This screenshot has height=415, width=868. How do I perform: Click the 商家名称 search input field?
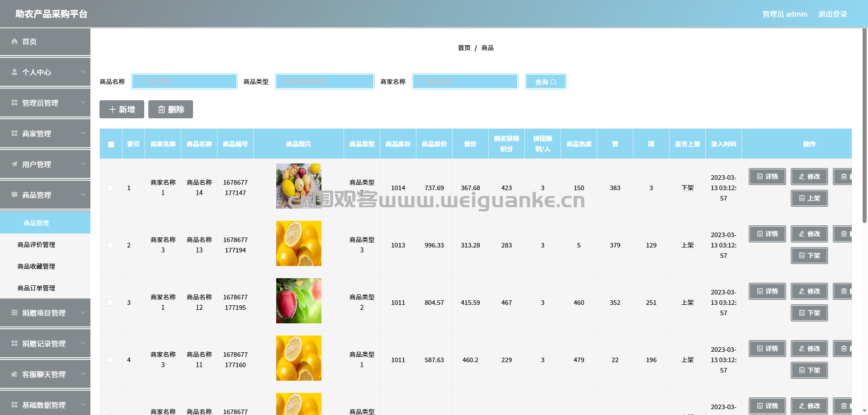coord(465,81)
